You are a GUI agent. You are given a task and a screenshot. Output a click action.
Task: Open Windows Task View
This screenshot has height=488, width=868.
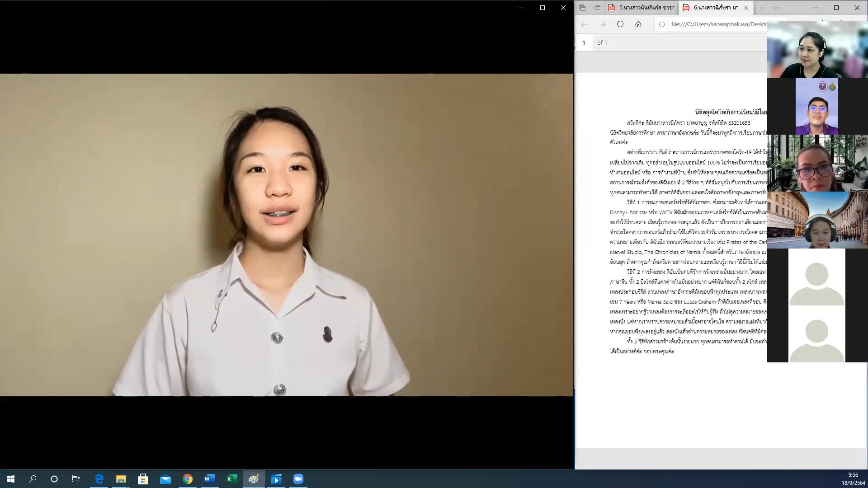click(x=76, y=479)
